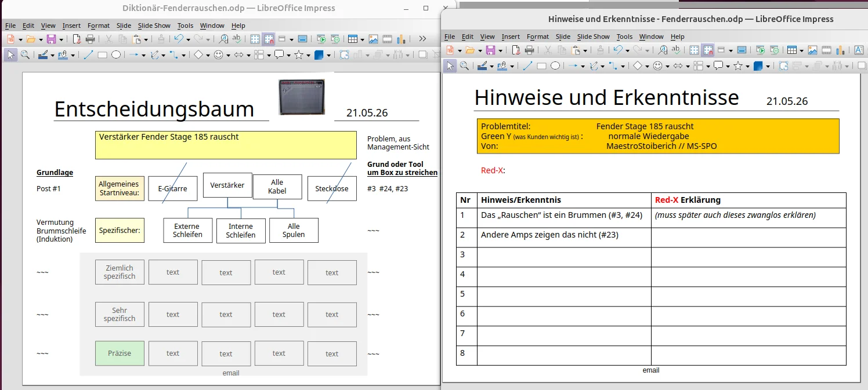The image size is (868, 390).
Task: Choose Insert Line tool in Hinweise und Erkenntnisse window
Action: pos(527,66)
